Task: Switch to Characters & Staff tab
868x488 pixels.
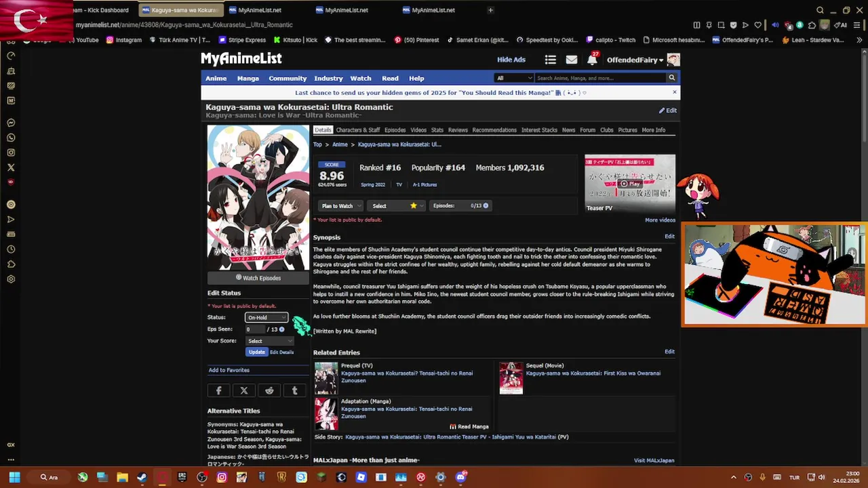Action: (358, 130)
